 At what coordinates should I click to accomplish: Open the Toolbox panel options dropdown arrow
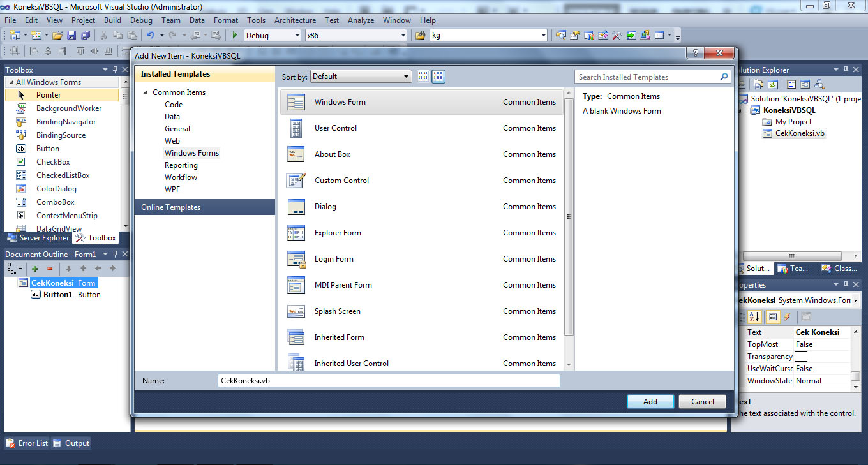pos(105,70)
